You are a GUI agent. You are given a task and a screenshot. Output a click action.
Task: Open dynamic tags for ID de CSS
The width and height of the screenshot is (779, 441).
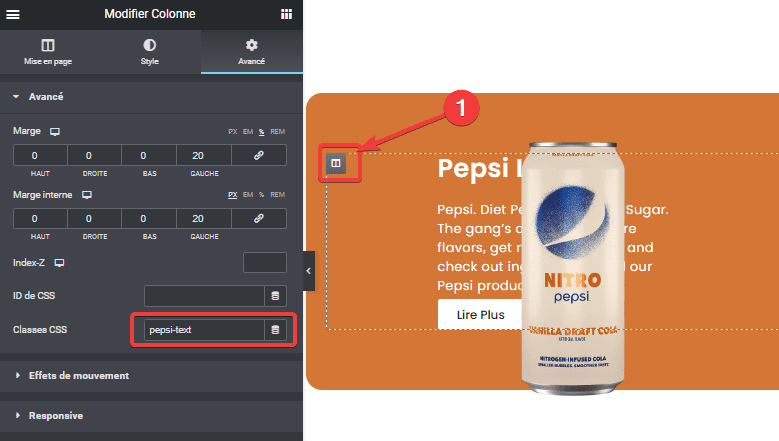[x=275, y=295]
